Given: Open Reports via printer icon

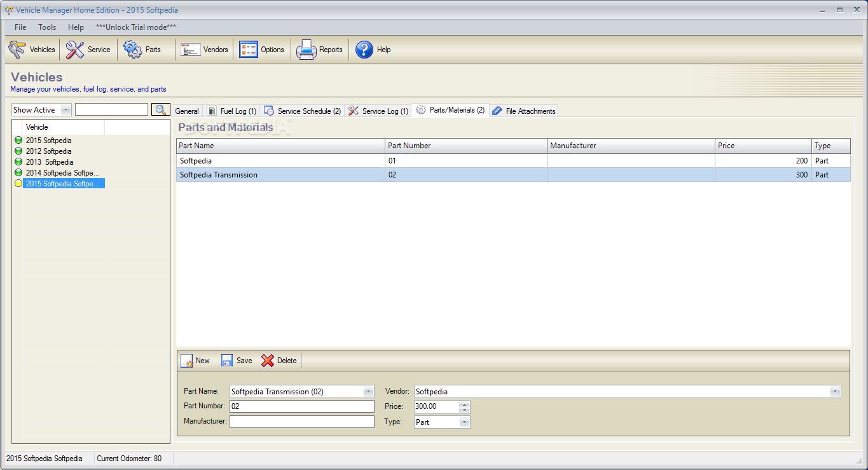Looking at the screenshot, I should click(306, 50).
